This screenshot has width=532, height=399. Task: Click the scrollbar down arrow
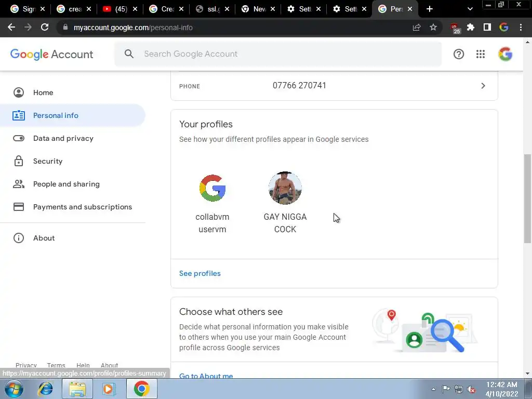click(x=527, y=374)
